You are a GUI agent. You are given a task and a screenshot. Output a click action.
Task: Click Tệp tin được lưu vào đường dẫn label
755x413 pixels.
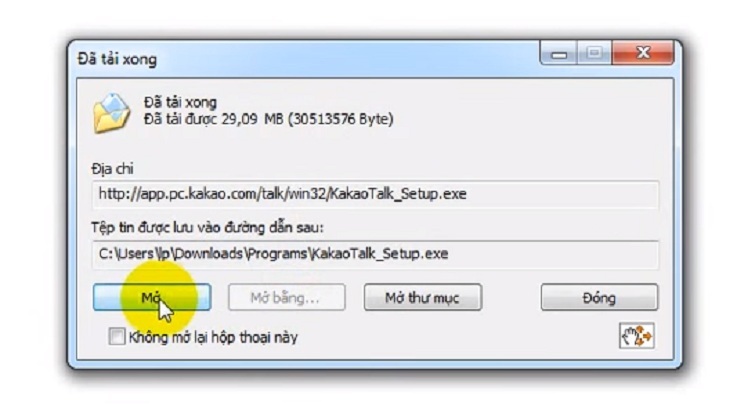208,227
